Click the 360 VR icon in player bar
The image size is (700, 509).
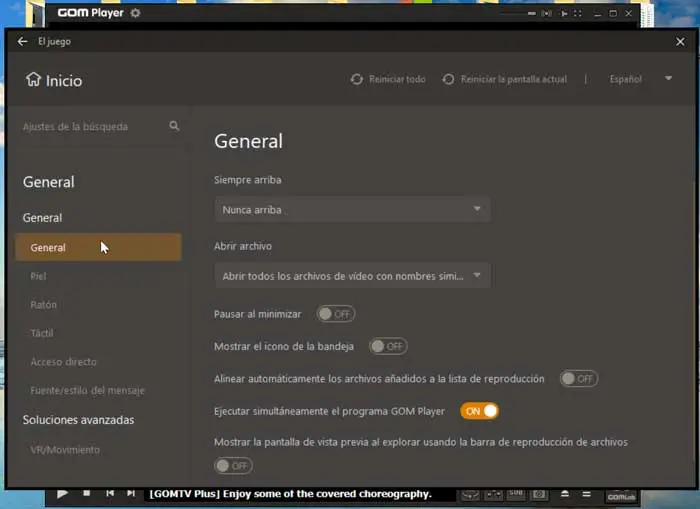(471, 495)
